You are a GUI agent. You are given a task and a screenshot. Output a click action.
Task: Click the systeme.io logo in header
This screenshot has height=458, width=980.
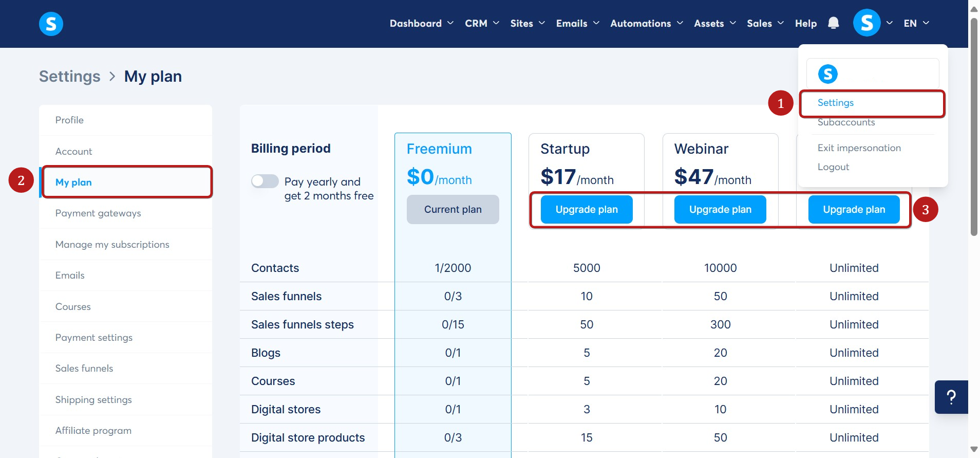point(51,24)
